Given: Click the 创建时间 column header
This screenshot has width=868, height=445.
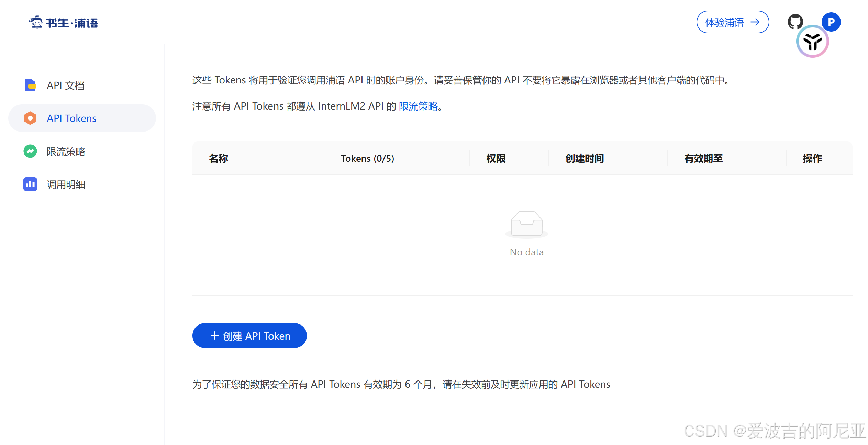Looking at the screenshot, I should pyautogui.click(x=585, y=158).
